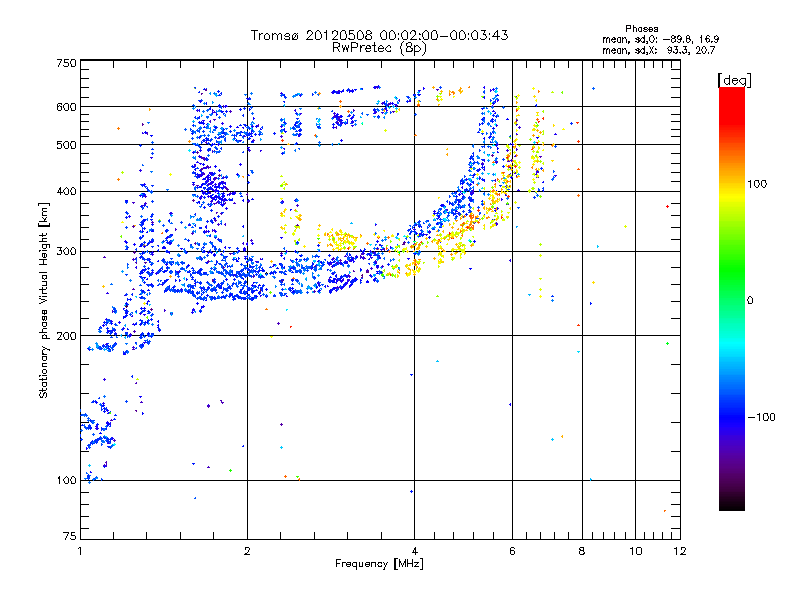
Task: Click the x-axis tick label '2'
Action: [247, 551]
